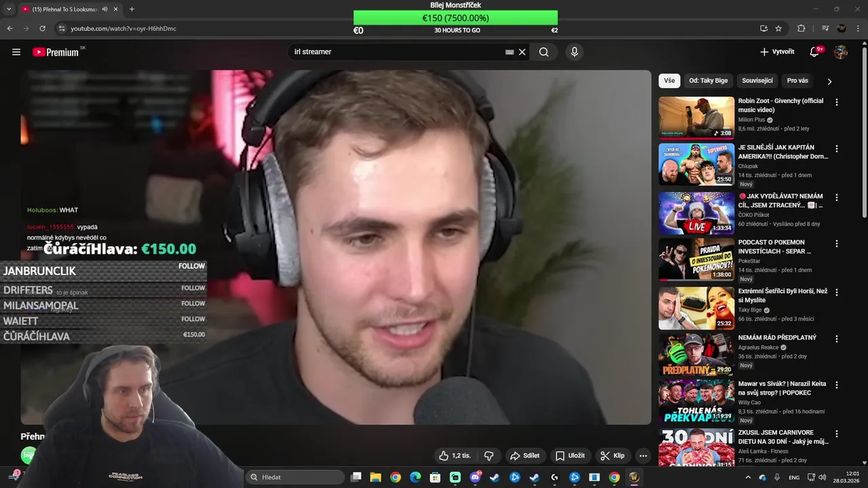Viewport: 868px width, 488px height.
Task: Click 'Vytvořit' create button
Action: coord(777,52)
